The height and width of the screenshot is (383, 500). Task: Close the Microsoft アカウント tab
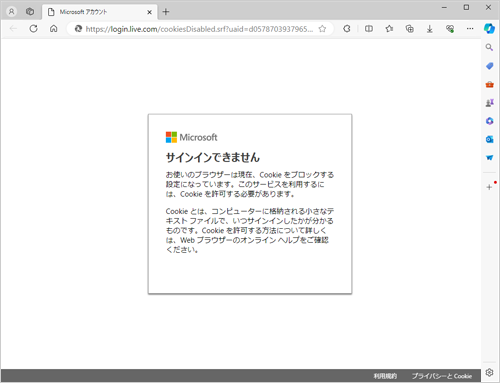click(149, 12)
